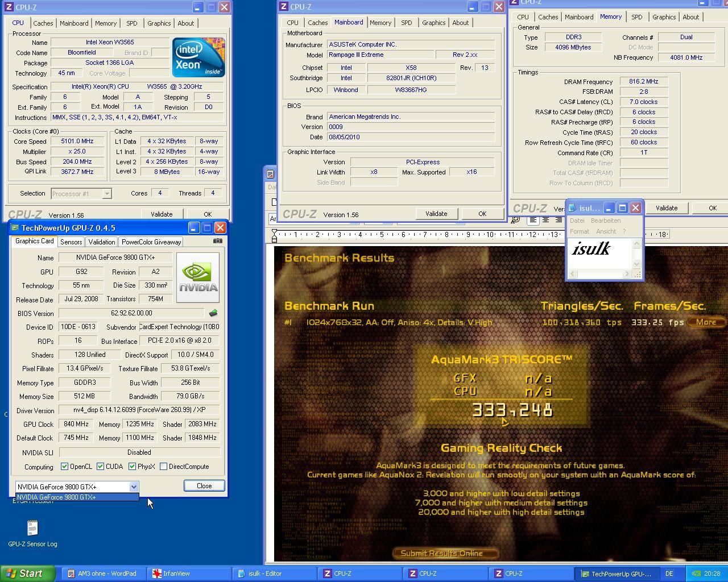Screen dimensions: 728x582
Task: Switch to the Validation tab in GPU-Z
Action: pyautogui.click(x=102, y=242)
